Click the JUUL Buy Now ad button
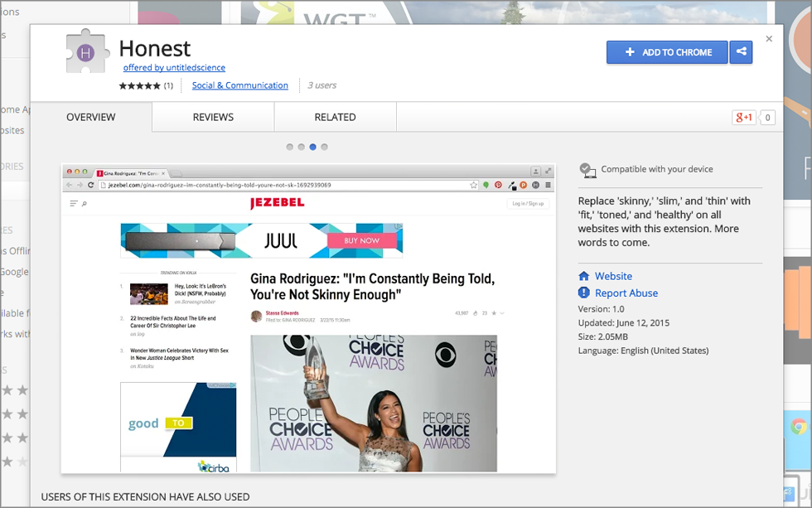812x508 pixels. coord(361,240)
